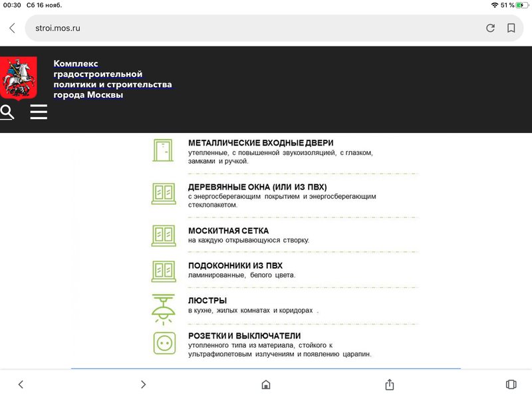Open the browser home page icon
Image resolution: width=532 pixels, height=399 pixels.
(x=266, y=384)
